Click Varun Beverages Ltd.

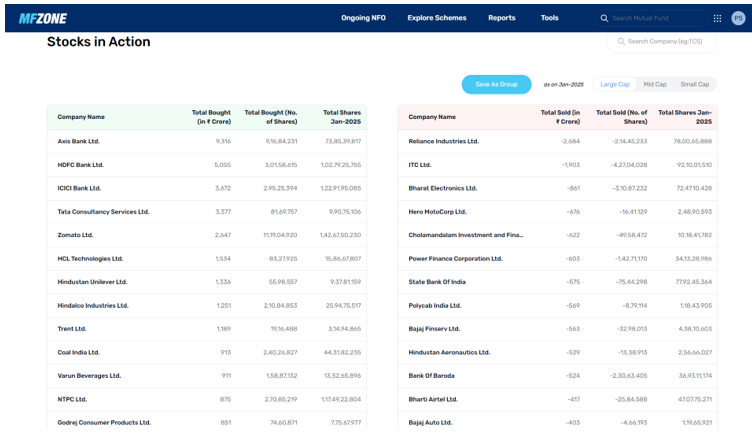point(89,376)
